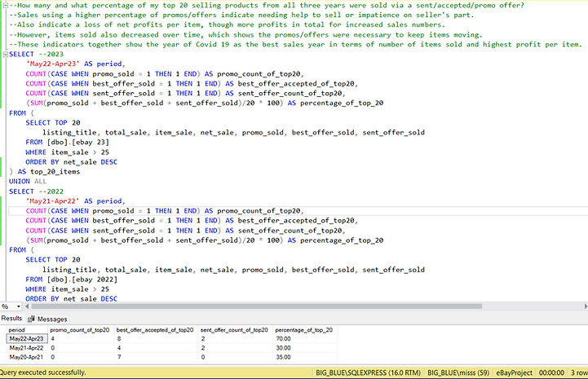Click BIG_BLUE\miss (59) login status entry

[x=458, y=372]
